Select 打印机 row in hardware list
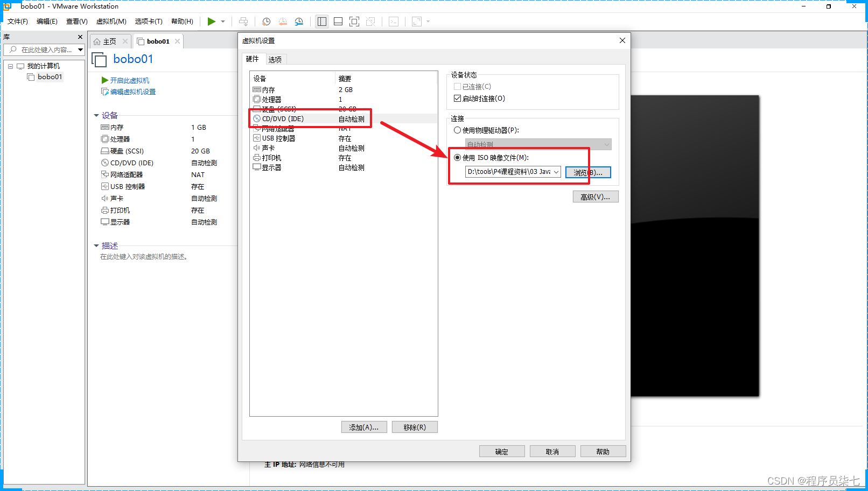The height and width of the screenshot is (491, 868). [x=344, y=158]
